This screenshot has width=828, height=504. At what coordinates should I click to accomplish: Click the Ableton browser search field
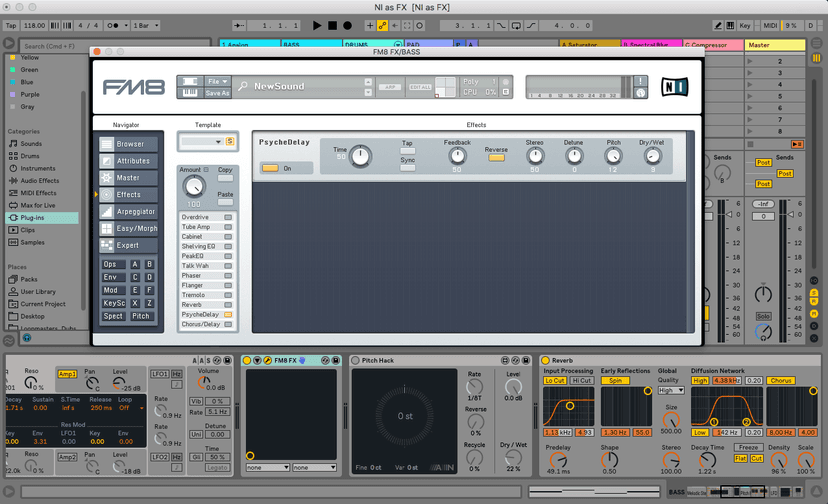(x=114, y=46)
